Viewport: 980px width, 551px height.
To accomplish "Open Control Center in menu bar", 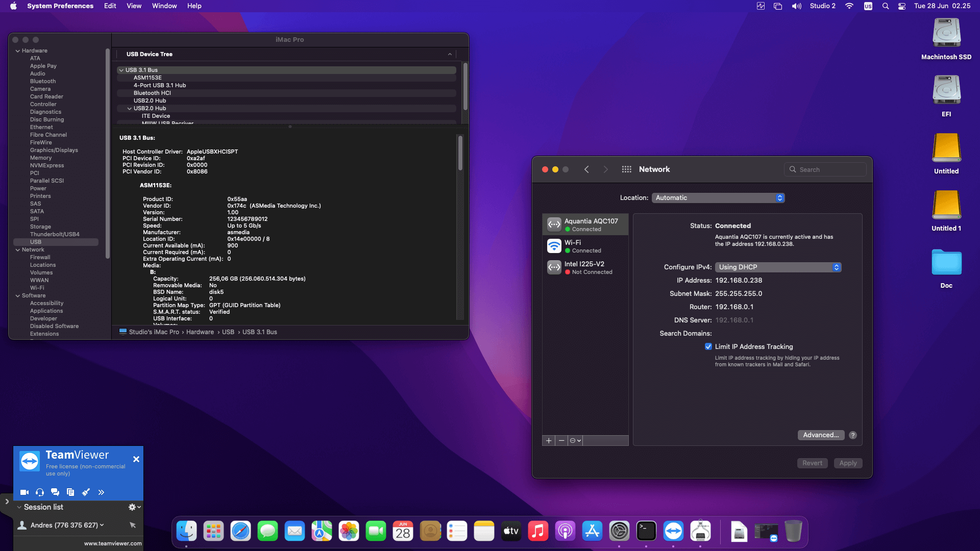I will (x=902, y=6).
